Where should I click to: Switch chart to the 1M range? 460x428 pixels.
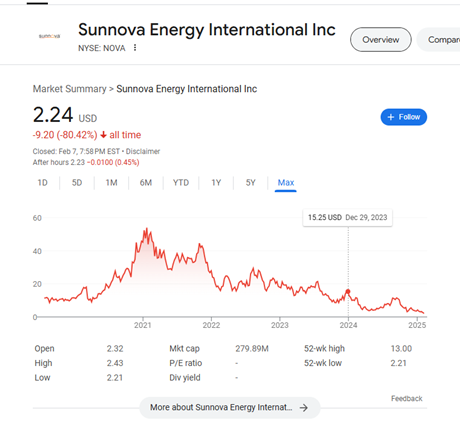(111, 183)
